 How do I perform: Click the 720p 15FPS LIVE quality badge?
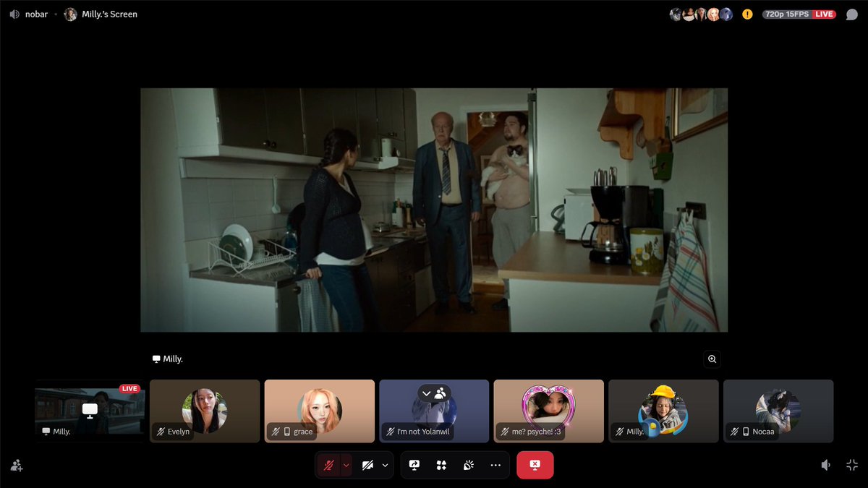pos(799,14)
